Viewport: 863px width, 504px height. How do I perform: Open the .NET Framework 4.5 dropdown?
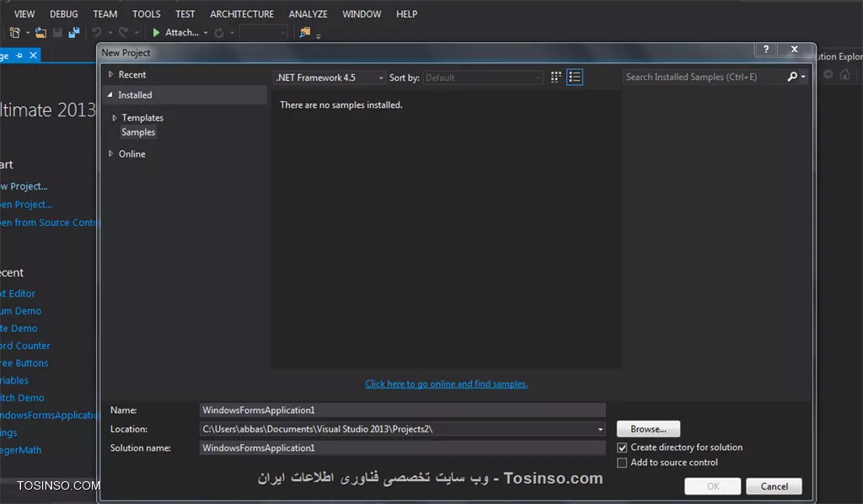pos(330,78)
